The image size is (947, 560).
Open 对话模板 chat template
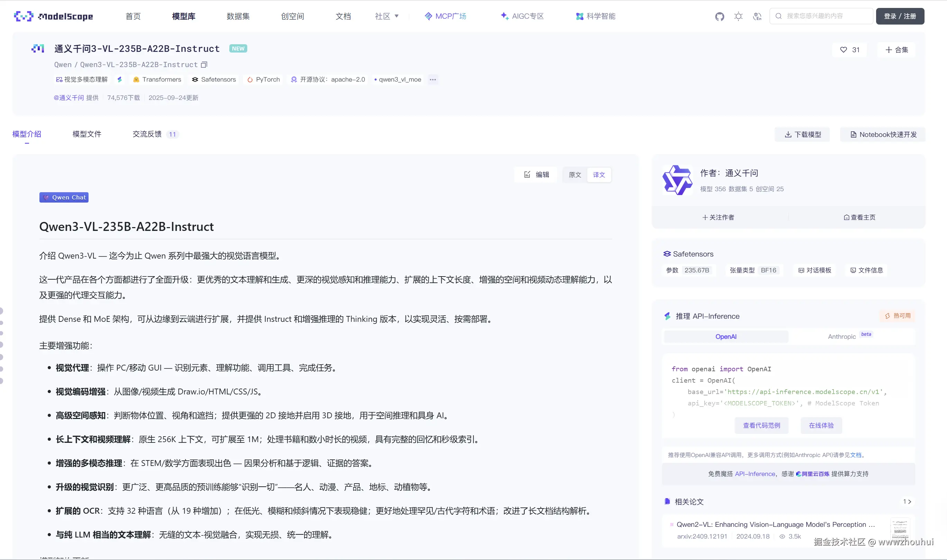pyautogui.click(x=815, y=270)
